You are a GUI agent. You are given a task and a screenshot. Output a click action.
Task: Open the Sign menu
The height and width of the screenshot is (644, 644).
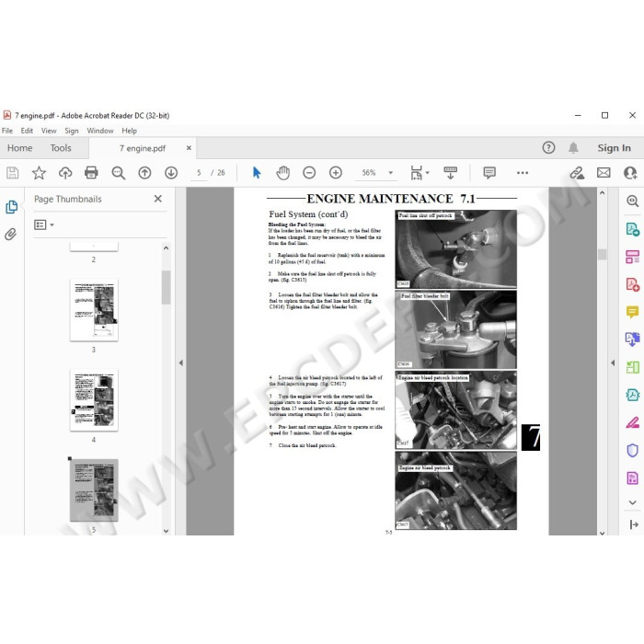tap(72, 131)
